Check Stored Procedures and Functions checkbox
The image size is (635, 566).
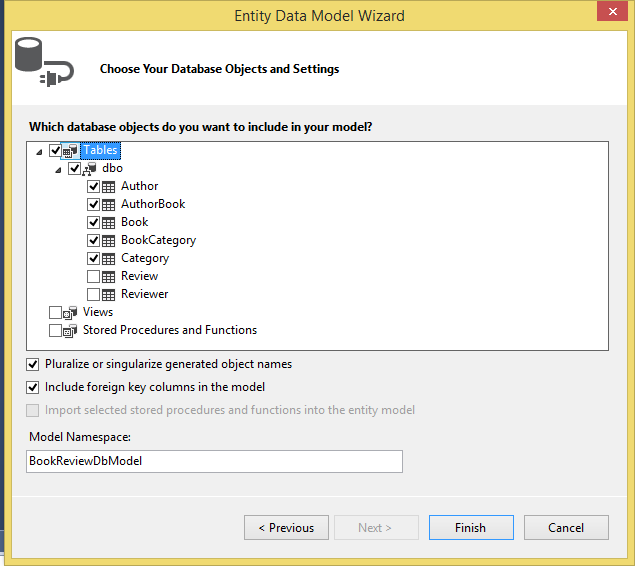55,330
